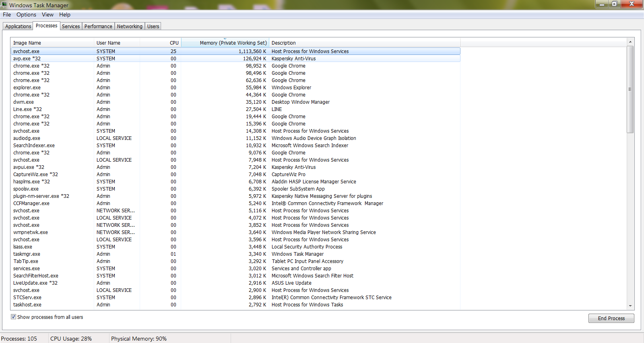Click the scrollbar up arrow
Image resolution: width=644 pixels, height=343 pixels.
tap(630, 42)
